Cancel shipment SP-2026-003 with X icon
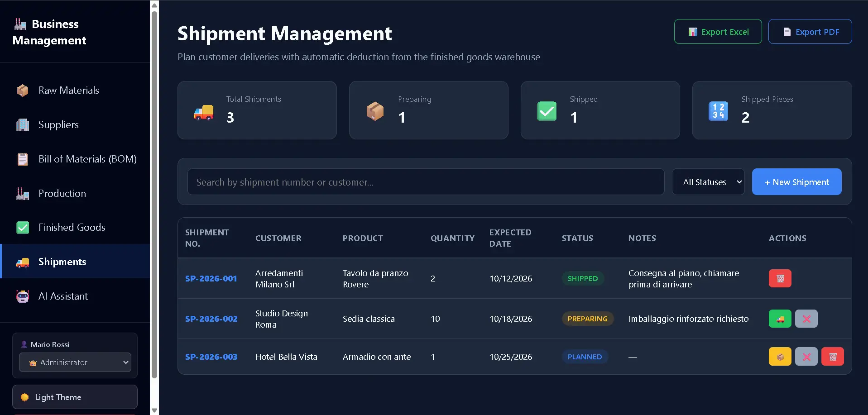This screenshot has height=415, width=868. coord(806,357)
